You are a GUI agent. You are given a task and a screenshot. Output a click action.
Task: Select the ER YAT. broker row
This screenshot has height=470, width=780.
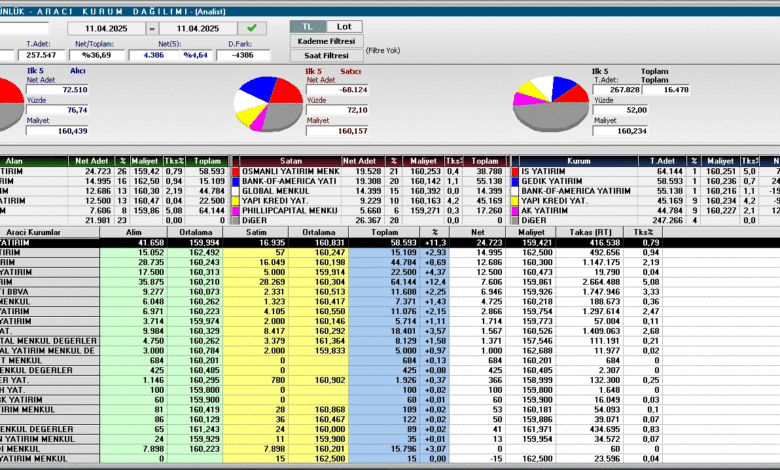coord(331,380)
